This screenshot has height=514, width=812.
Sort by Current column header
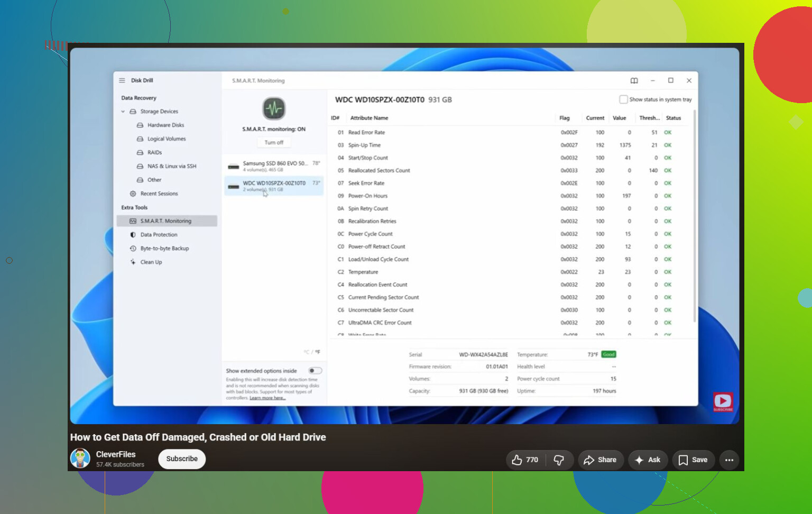595,118
